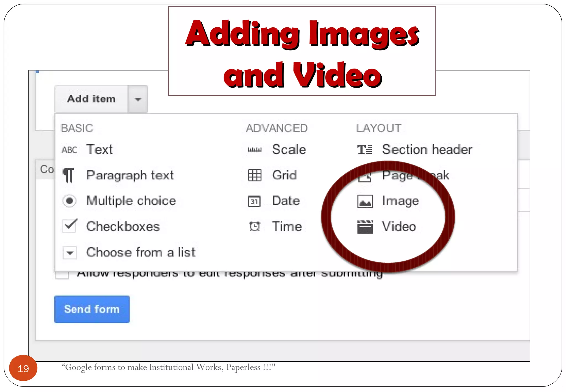Click the BASIC category heading
566x392 pixels.
pos(77,128)
